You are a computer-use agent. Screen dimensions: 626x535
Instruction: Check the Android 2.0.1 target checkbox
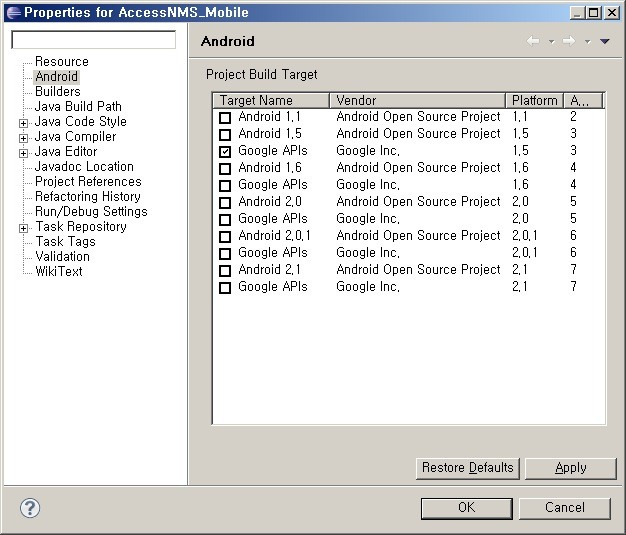225,236
